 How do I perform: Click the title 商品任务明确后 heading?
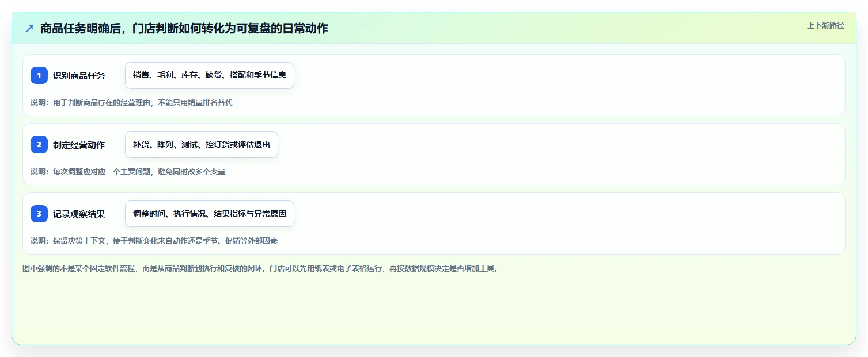tap(184, 28)
